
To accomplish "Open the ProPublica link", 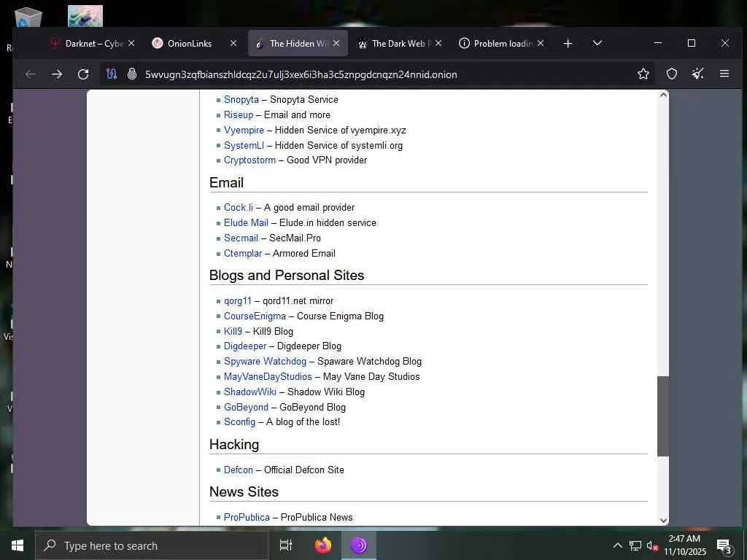I will tap(247, 517).
